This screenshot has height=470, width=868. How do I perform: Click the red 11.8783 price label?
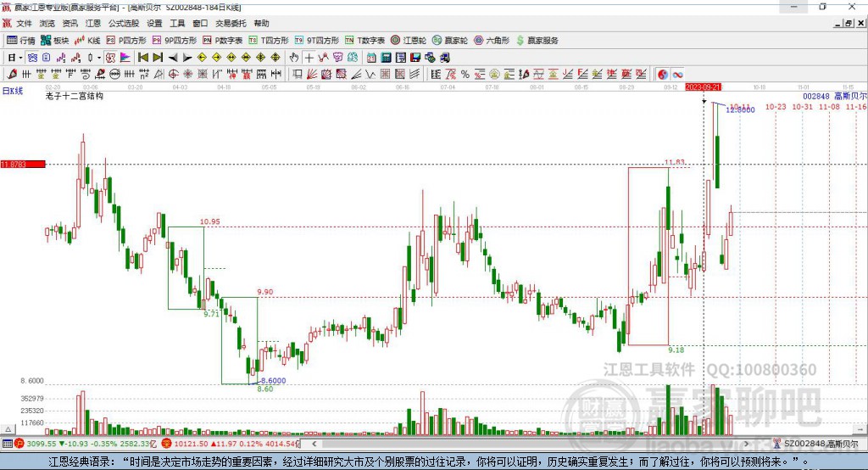point(23,164)
